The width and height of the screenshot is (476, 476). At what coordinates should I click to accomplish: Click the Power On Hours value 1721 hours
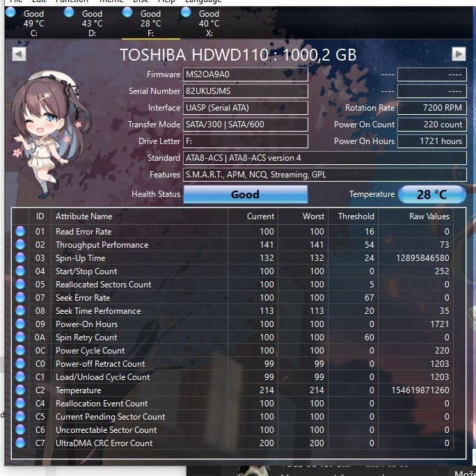[x=432, y=141]
